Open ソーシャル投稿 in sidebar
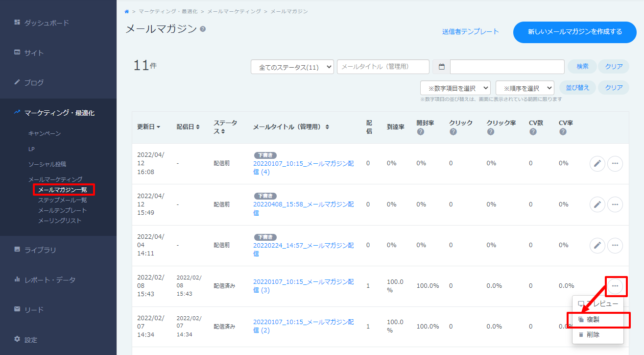Viewport: 644px width, 355px height. 47,164
